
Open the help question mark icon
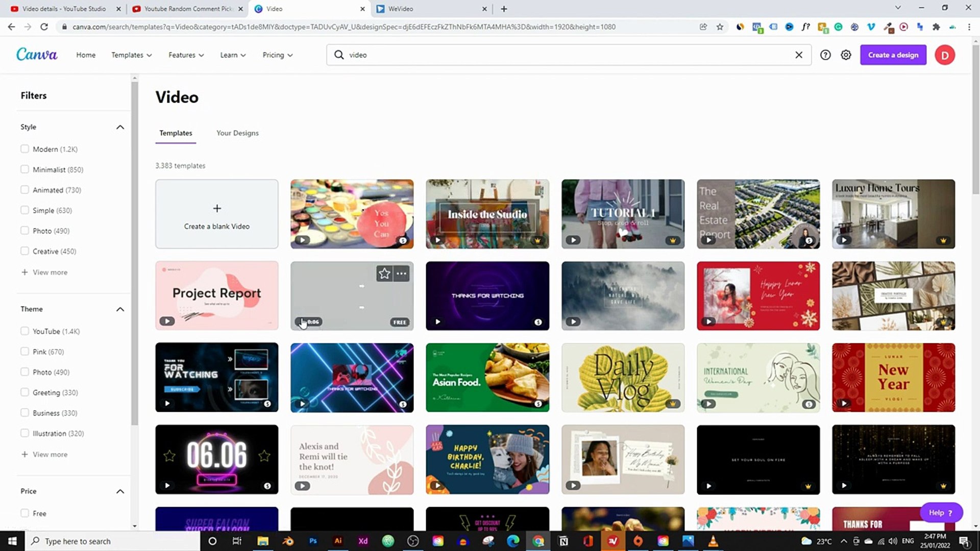[825, 55]
